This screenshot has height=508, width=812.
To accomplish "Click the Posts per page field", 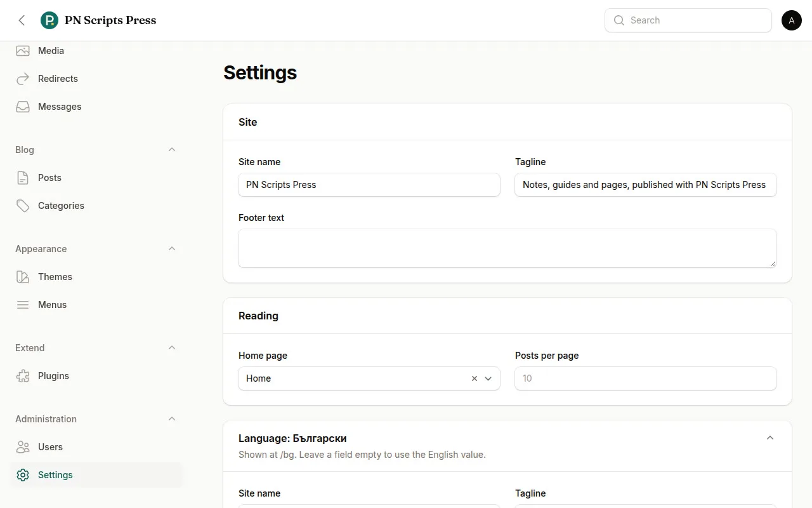I will 646,378.
